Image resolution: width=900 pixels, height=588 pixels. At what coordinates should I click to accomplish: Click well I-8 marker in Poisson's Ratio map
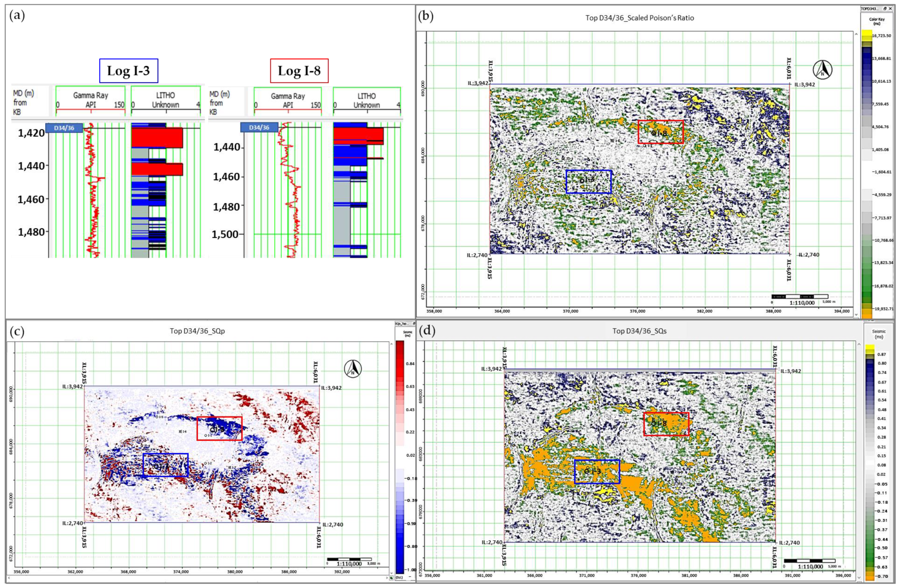(654, 133)
